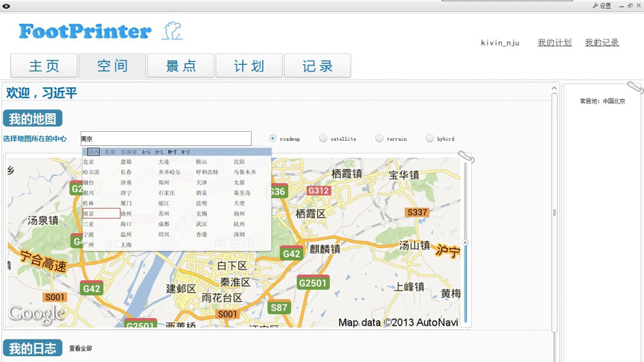Image resolution: width=644 pixels, height=362 pixels.
Task: Select the terrain map type
Action: pos(379,139)
